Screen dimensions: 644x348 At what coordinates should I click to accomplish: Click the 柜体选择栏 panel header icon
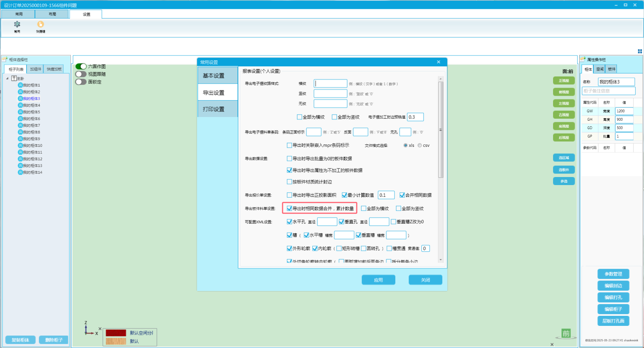point(5,59)
